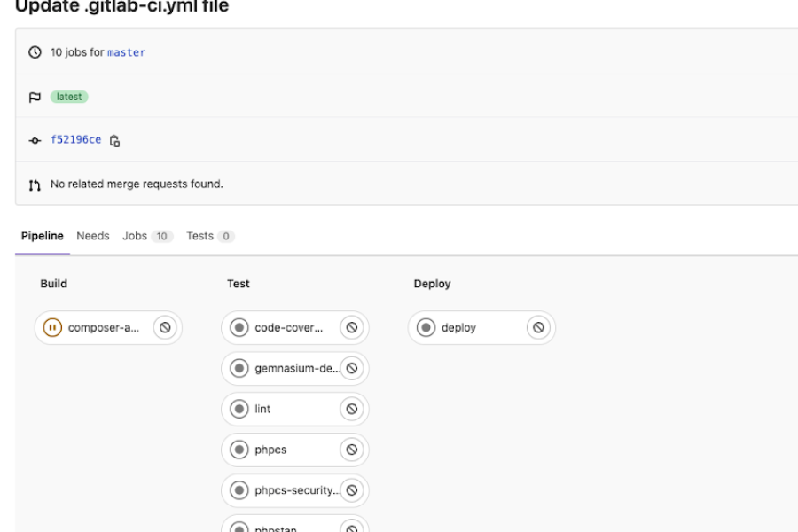Select the Pipeline tab
Viewport: 798px width, 532px height.
point(43,236)
